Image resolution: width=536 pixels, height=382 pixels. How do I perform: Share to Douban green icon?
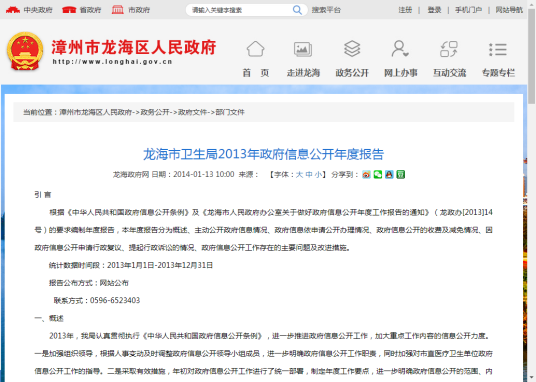[x=400, y=174]
